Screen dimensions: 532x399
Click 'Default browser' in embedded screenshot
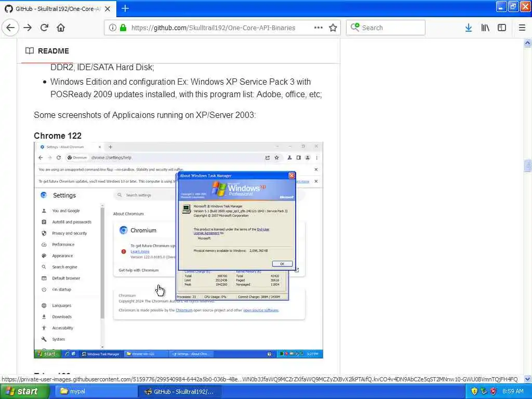(x=66, y=278)
